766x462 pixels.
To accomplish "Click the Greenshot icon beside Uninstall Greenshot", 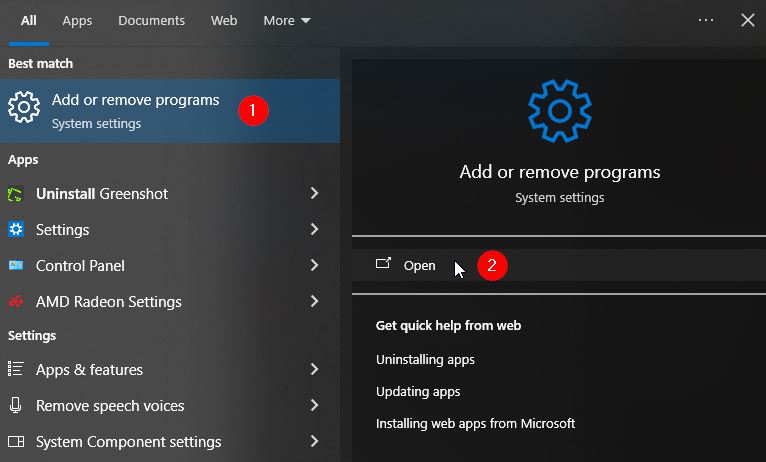I will point(16,194).
